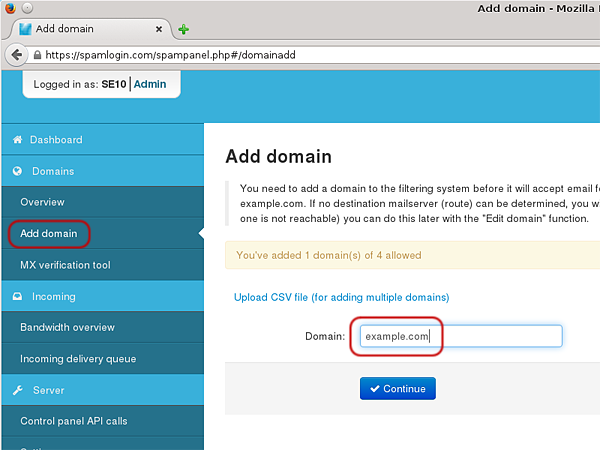Open Control panel API calls
Screen dimensions: 600x450
pos(103,421)
